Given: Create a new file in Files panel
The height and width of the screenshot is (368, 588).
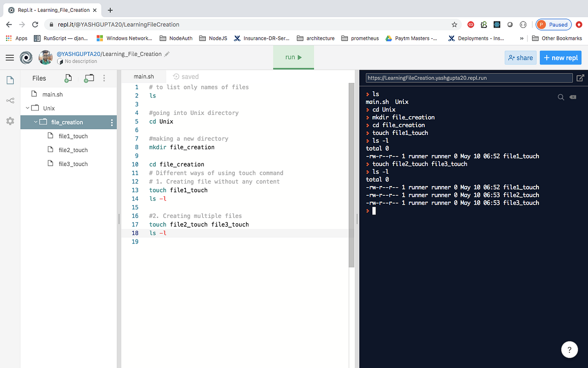Looking at the screenshot, I should click(x=68, y=78).
